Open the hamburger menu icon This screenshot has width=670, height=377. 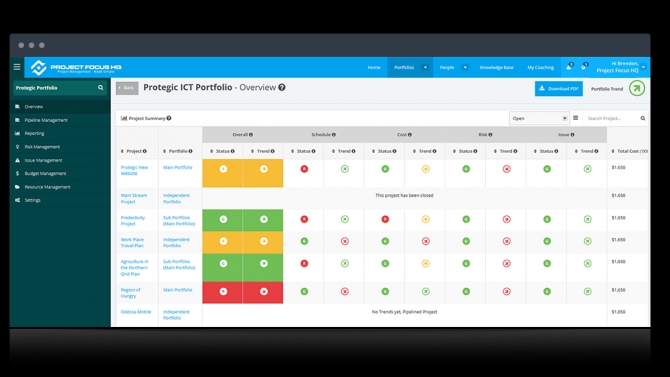coord(17,67)
